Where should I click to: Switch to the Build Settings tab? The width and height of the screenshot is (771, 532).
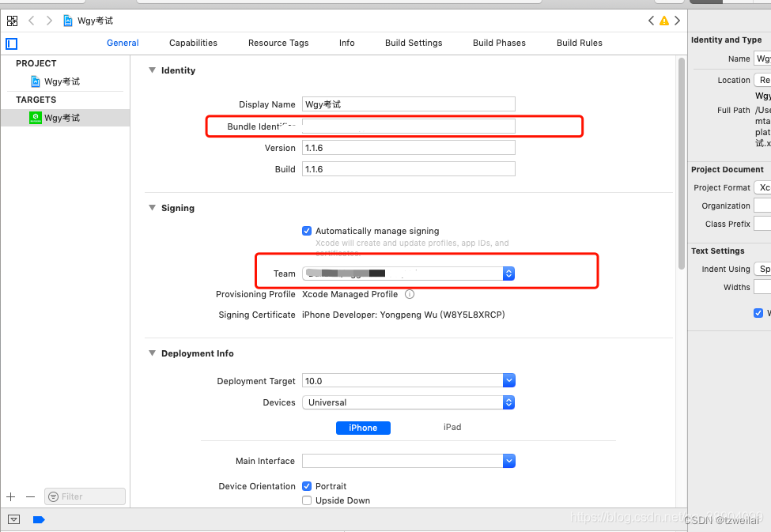pyautogui.click(x=414, y=43)
